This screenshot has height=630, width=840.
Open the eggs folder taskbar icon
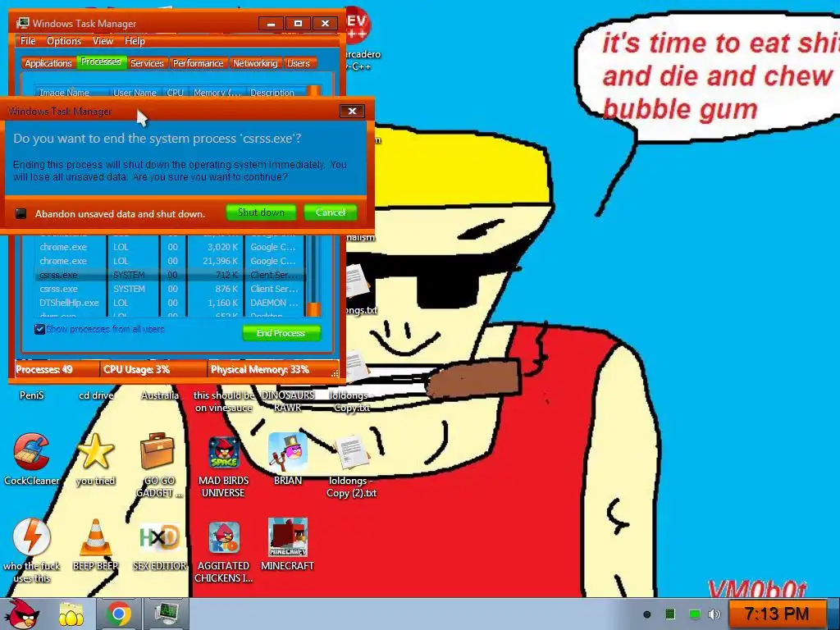pos(71,615)
